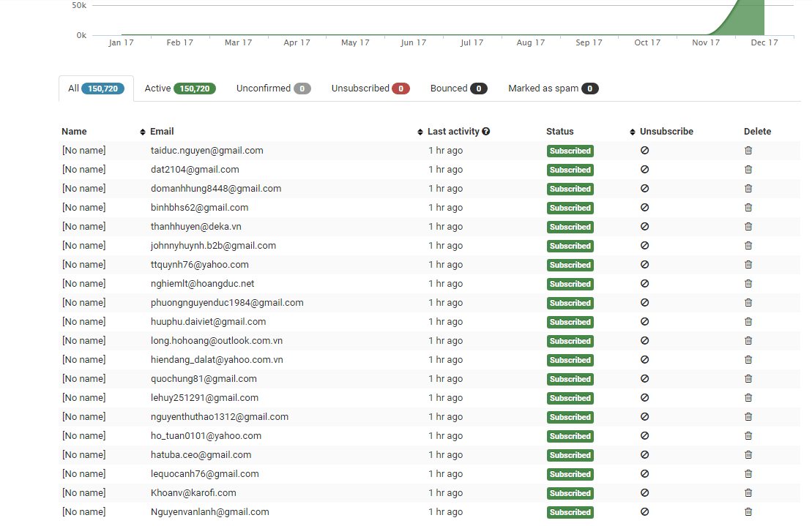Click the Delete column header
The height and width of the screenshot is (526, 812).
point(757,132)
